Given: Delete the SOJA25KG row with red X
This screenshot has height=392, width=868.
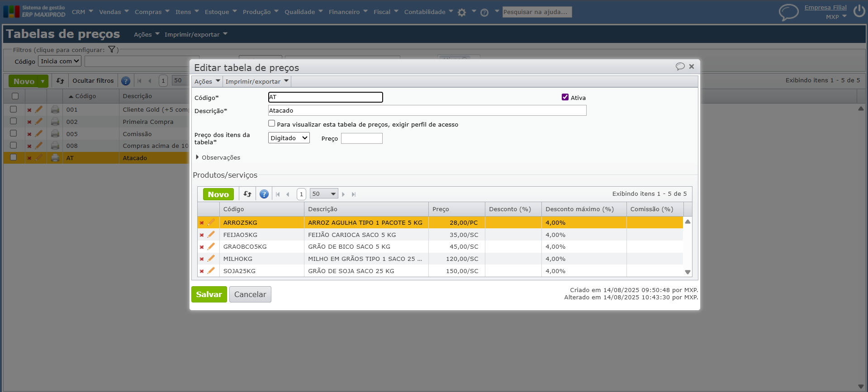Looking at the screenshot, I should pos(202,271).
